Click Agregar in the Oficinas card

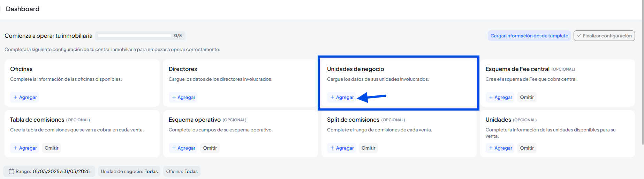pos(25,97)
